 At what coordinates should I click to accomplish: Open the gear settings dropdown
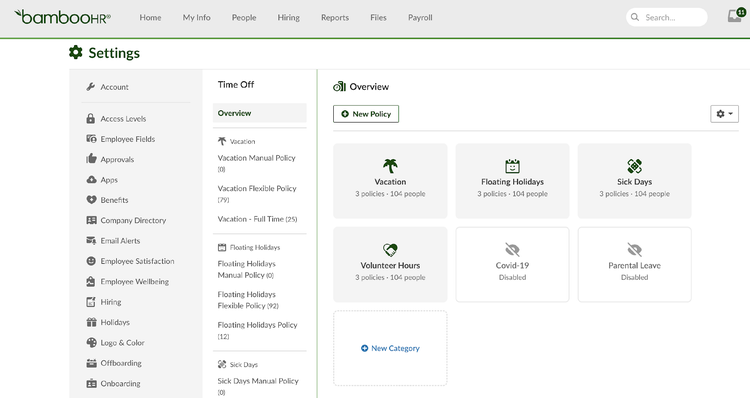tap(724, 114)
